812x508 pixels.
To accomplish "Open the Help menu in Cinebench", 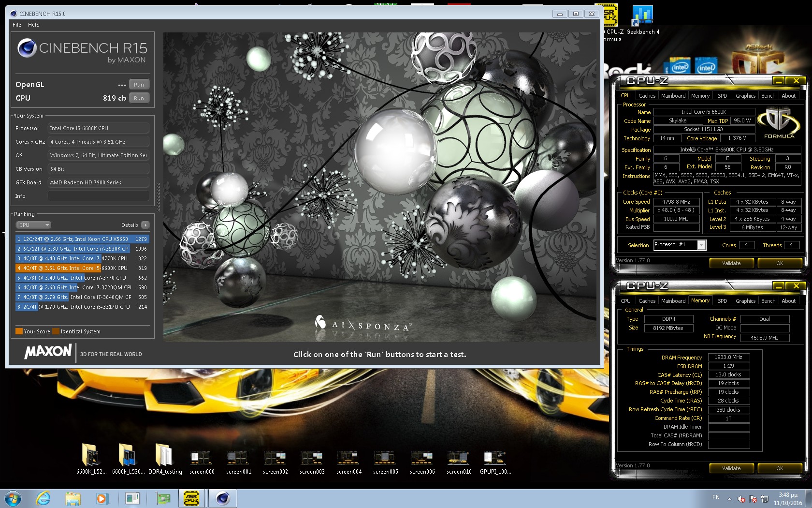I will (x=34, y=25).
